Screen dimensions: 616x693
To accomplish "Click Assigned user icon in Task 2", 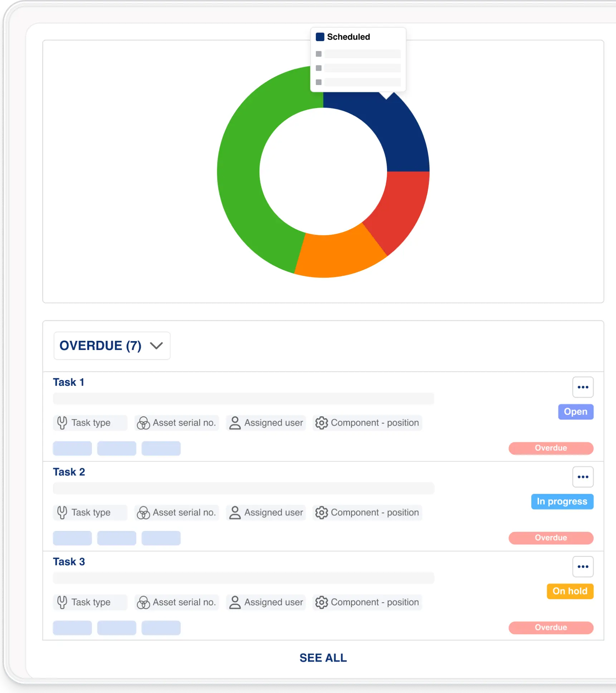I will tap(235, 512).
